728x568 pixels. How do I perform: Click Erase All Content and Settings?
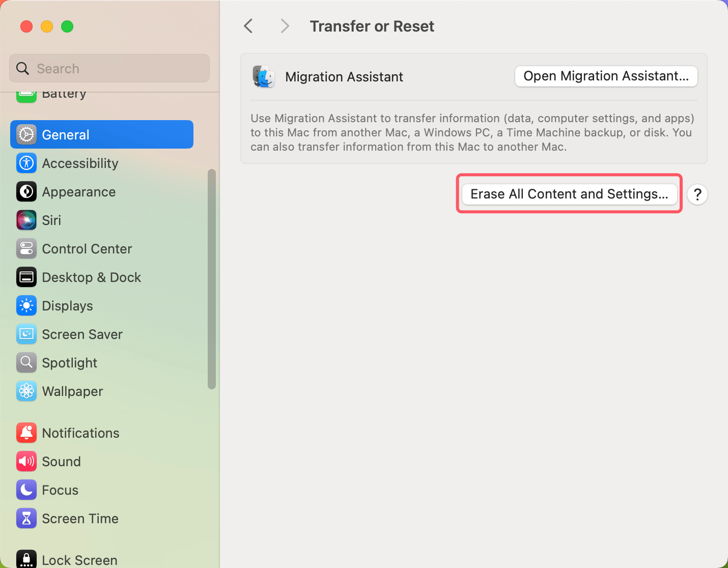coord(569,194)
